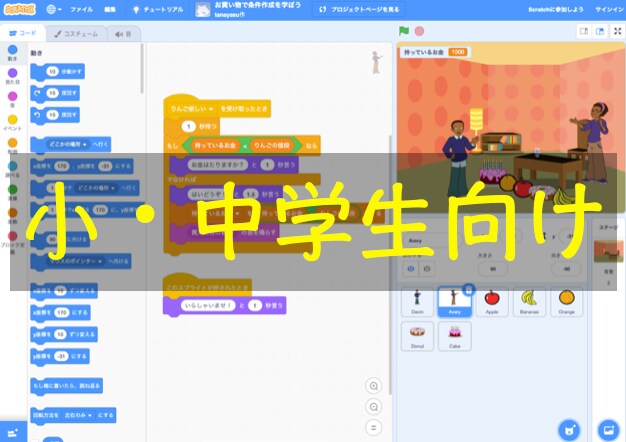Switch to the コード tab
The image size is (626, 442).
point(22,34)
